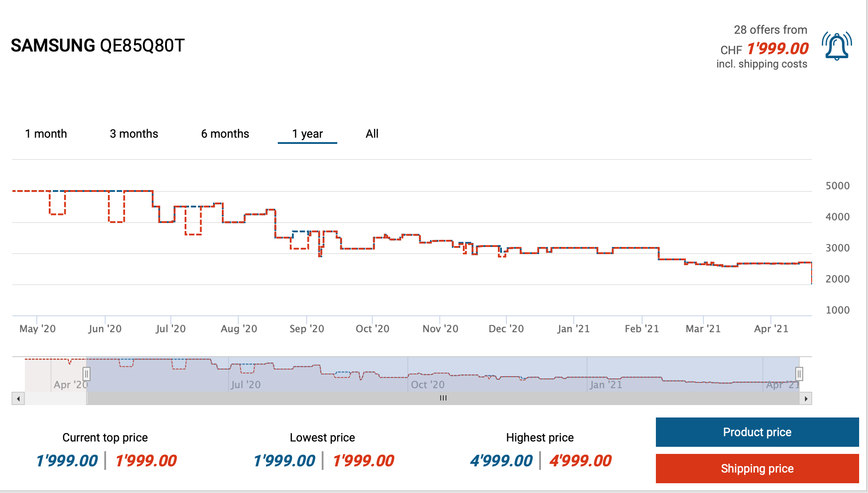Screen dimensions: 868x493
Task: Click the chart's final price drop point
Action: coord(811,283)
